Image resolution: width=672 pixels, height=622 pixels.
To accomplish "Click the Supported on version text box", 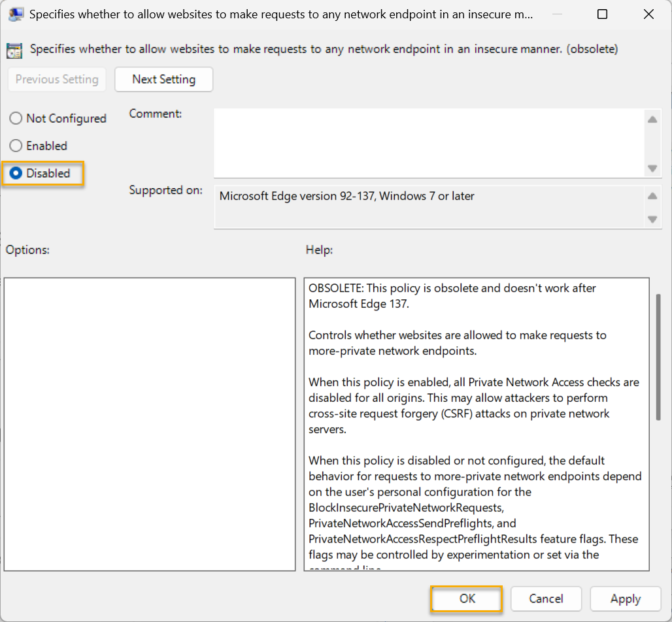I will 428,206.
